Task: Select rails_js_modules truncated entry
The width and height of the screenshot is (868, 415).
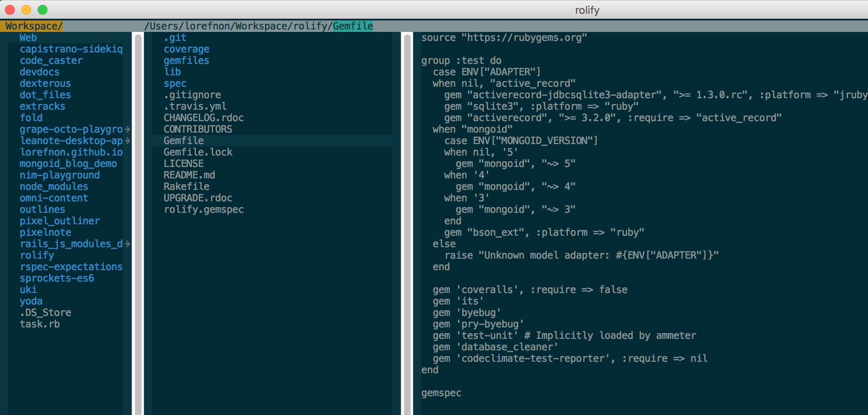Action: pyautogui.click(x=71, y=244)
